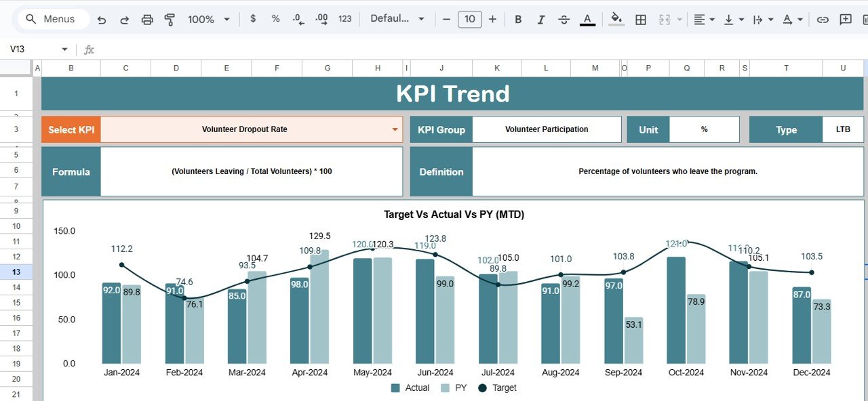Click the Insert link icon
The height and width of the screenshot is (401, 868).
pyautogui.click(x=823, y=19)
